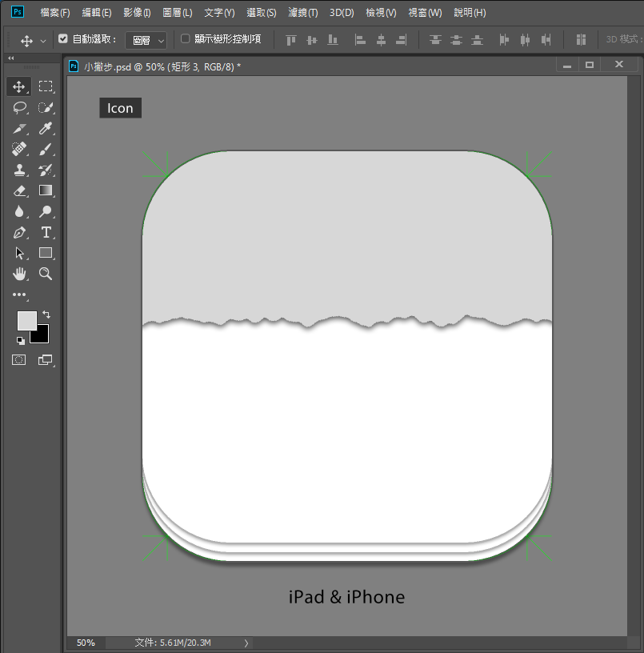644x653 pixels.
Task: Select the Pen tool
Action: pyautogui.click(x=19, y=232)
